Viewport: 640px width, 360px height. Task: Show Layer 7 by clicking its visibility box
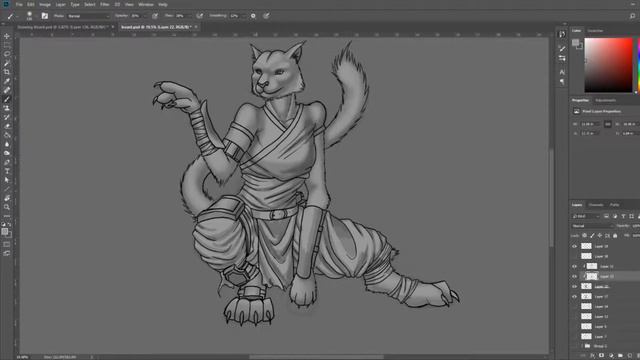(574, 336)
